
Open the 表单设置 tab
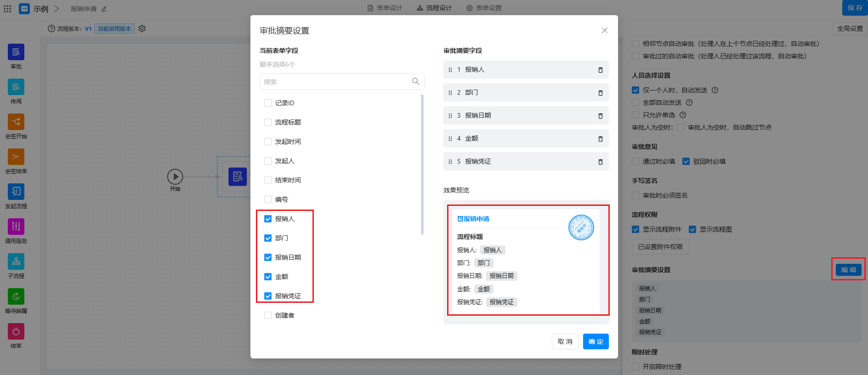(484, 8)
